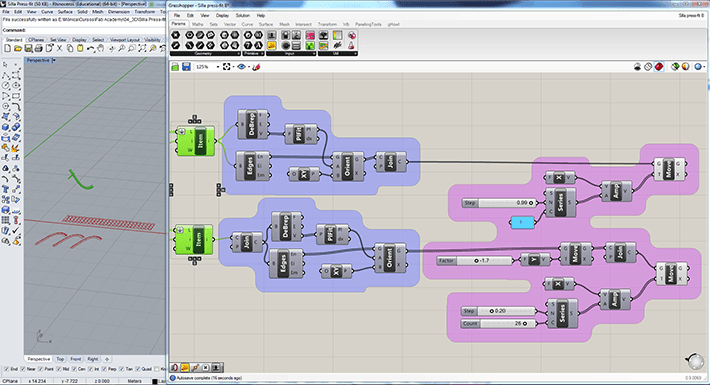Open the arrow next to the preview settings sphere
Screen dimensions: 710x385
pos(703,67)
